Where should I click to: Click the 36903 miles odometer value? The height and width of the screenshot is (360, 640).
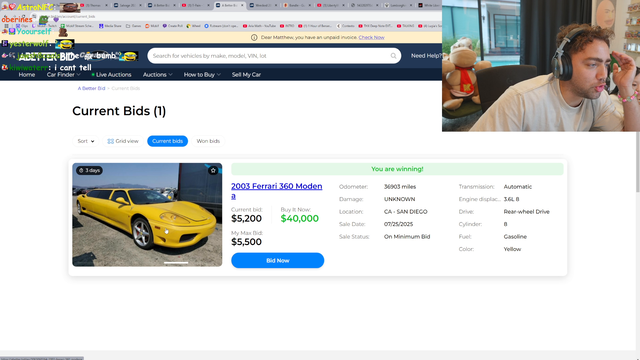tap(400, 187)
